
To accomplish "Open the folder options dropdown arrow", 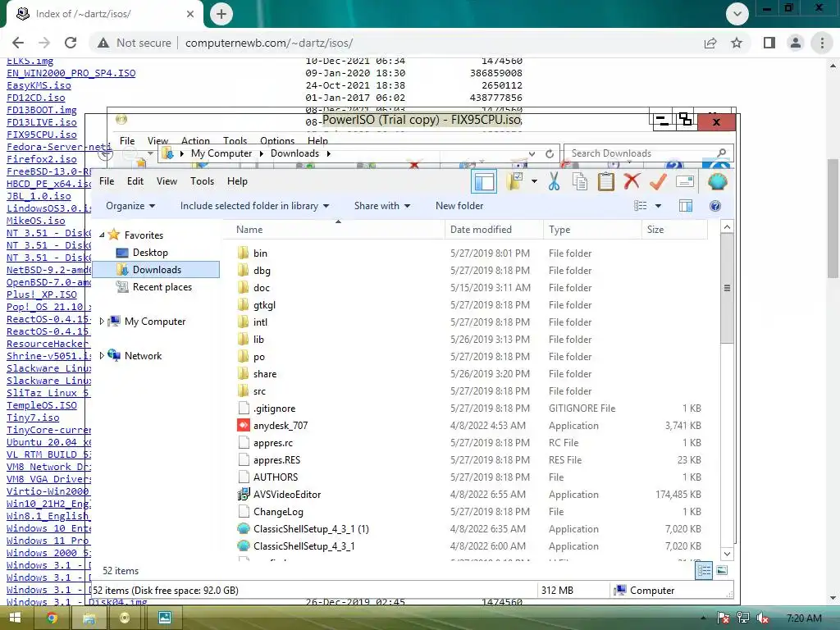I will [534, 181].
